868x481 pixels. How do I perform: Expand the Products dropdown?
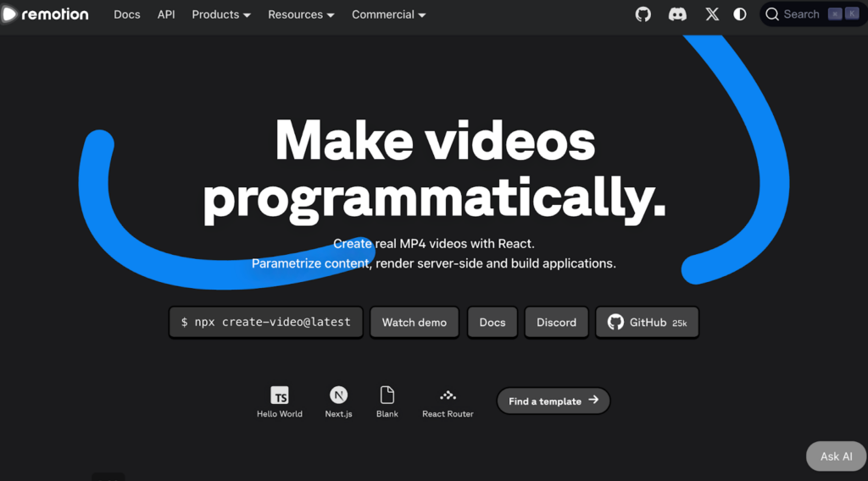point(221,15)
